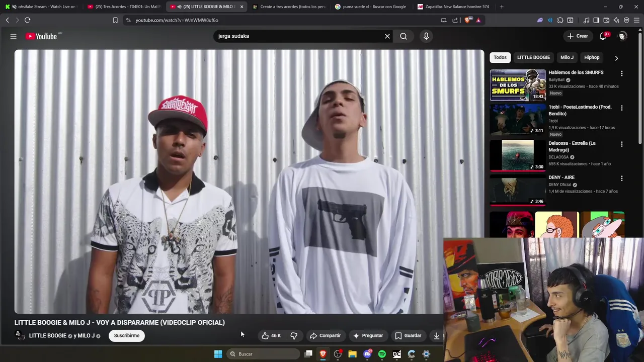The width and height of the screenshot is (644, 362).
Task: Open the browser extensions puzzle icon
Action: pos(560,20)
